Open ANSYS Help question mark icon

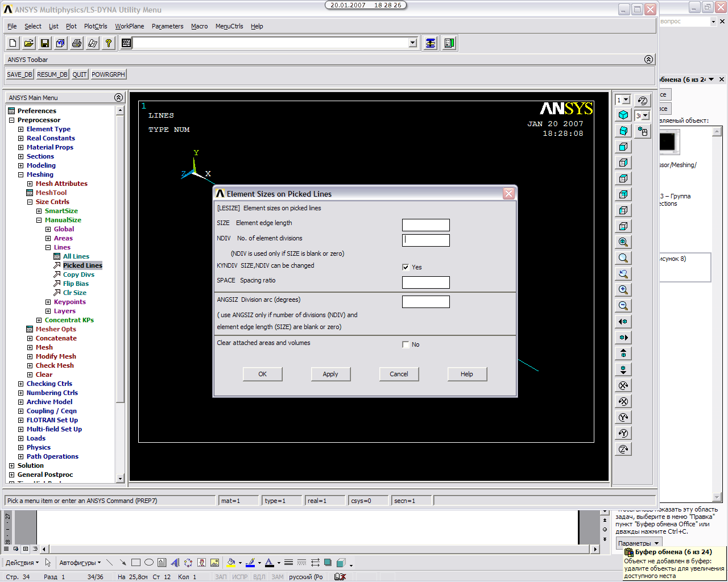pos(109,43)
